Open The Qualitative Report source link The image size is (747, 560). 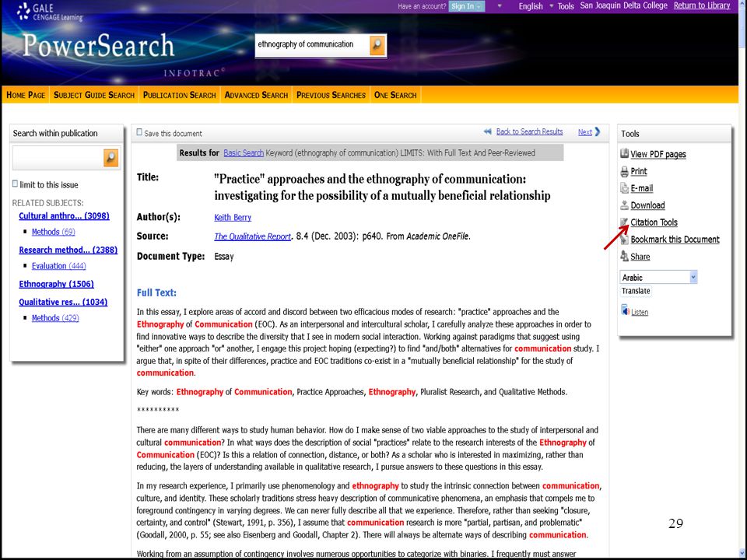point(252,236)
